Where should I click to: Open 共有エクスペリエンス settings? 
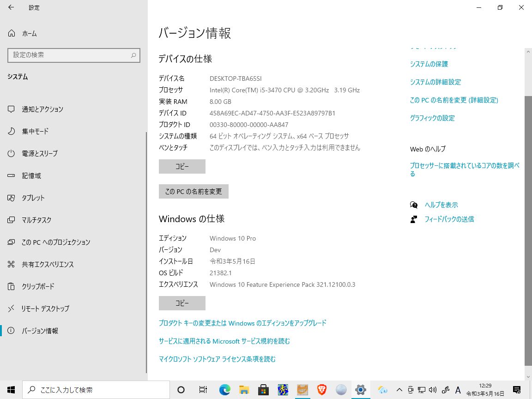pyautogui.click(x=73, y=264)
